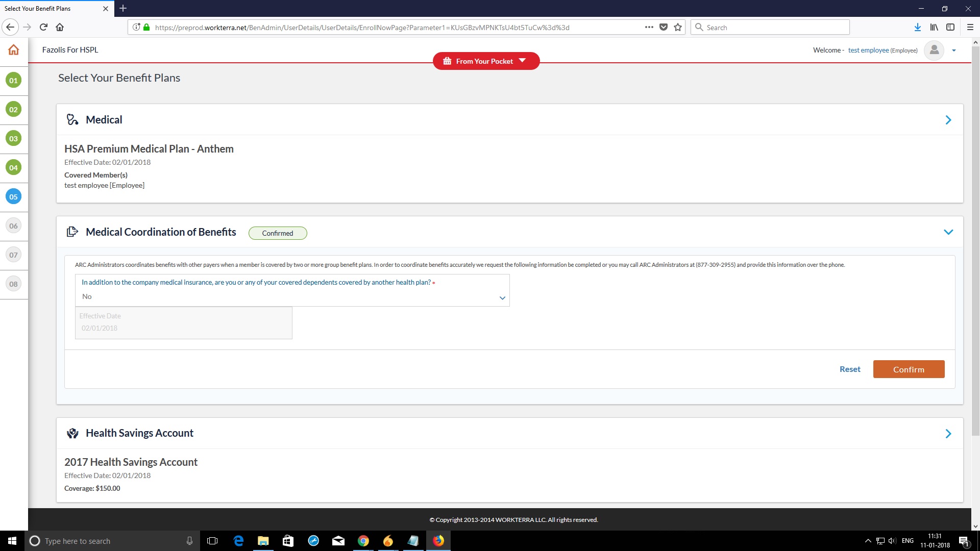
Task: Open the Windows Start menu
Action: point(12,541)
